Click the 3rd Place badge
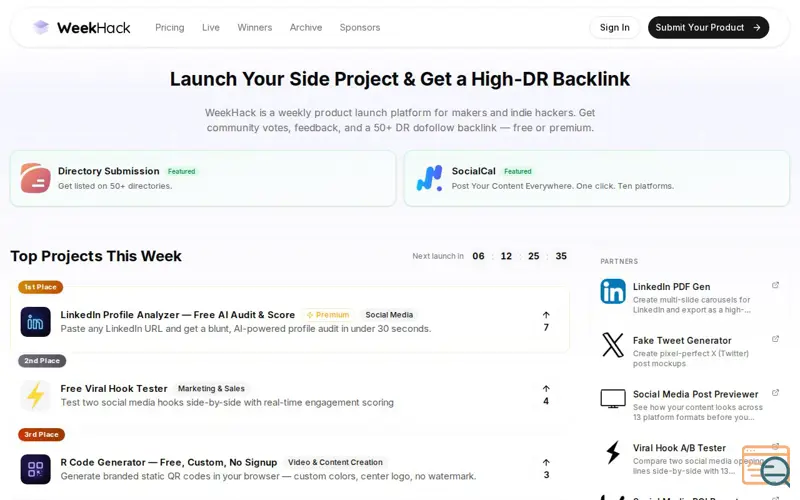The height and width of the screenshot is (500, 800). pos(41,435)
